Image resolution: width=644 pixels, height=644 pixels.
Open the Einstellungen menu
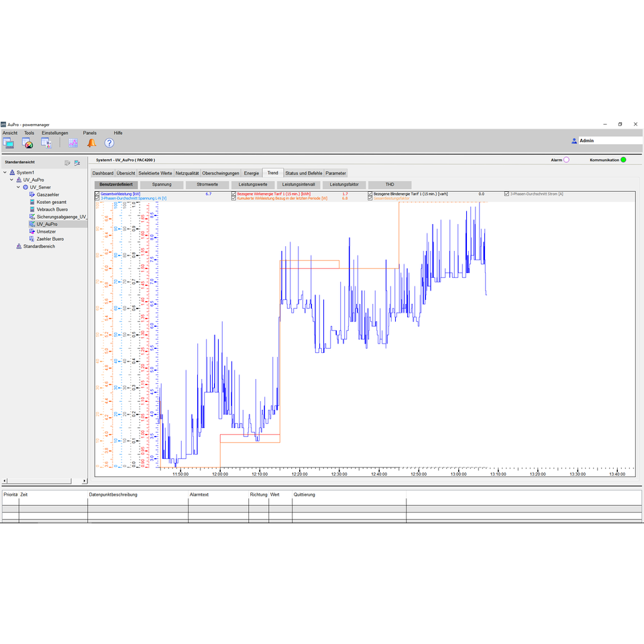pyautogui.click(x=55, y=133)
